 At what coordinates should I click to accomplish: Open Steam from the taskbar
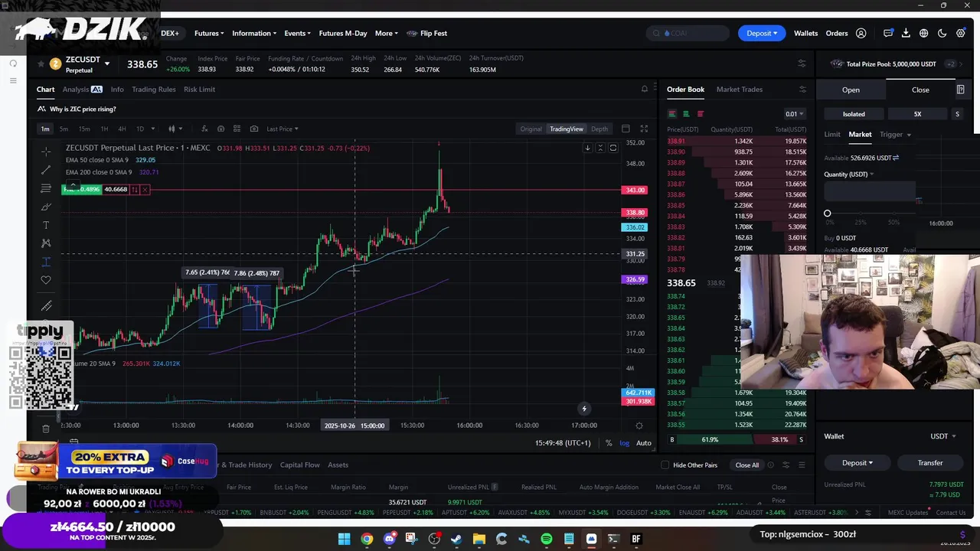click(456, 539)
